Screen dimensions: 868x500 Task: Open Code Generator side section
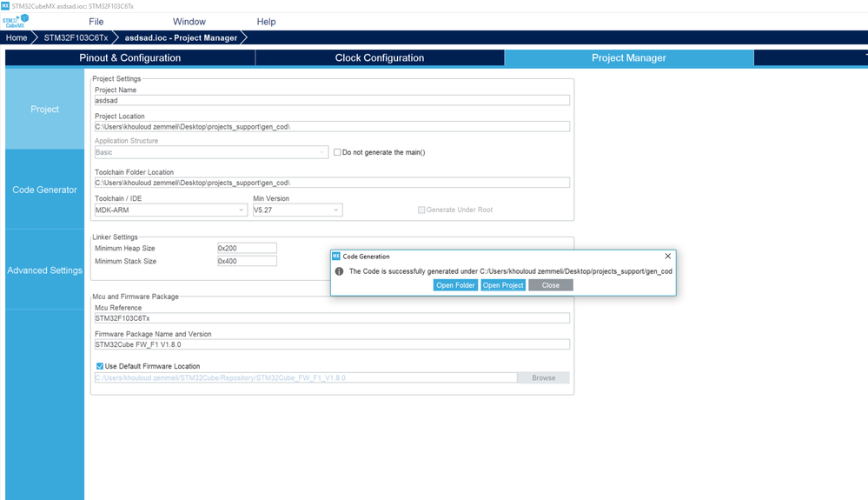coord(45,190)
